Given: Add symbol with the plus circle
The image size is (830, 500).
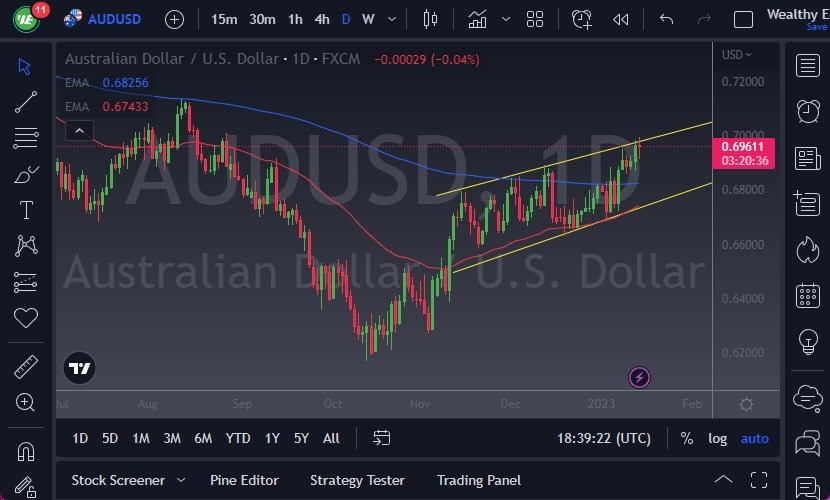Looking at the screenshot, I should click(x=174, y=20).
